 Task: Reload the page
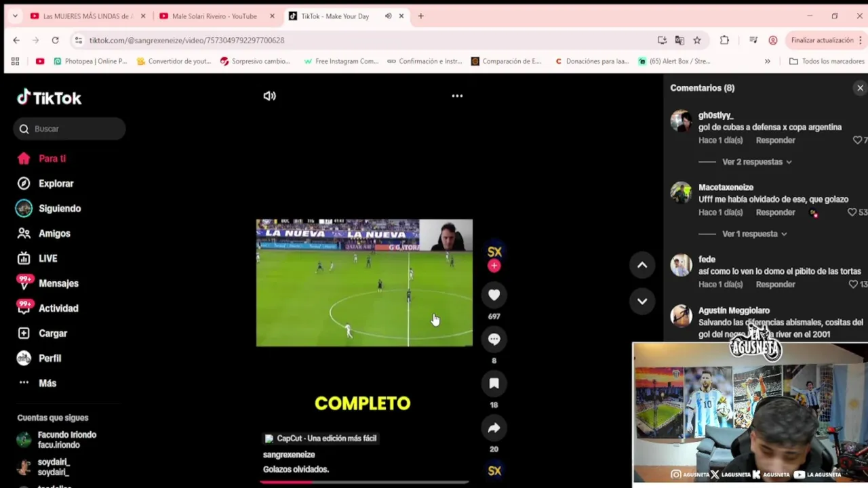click(x=55, y=41)
